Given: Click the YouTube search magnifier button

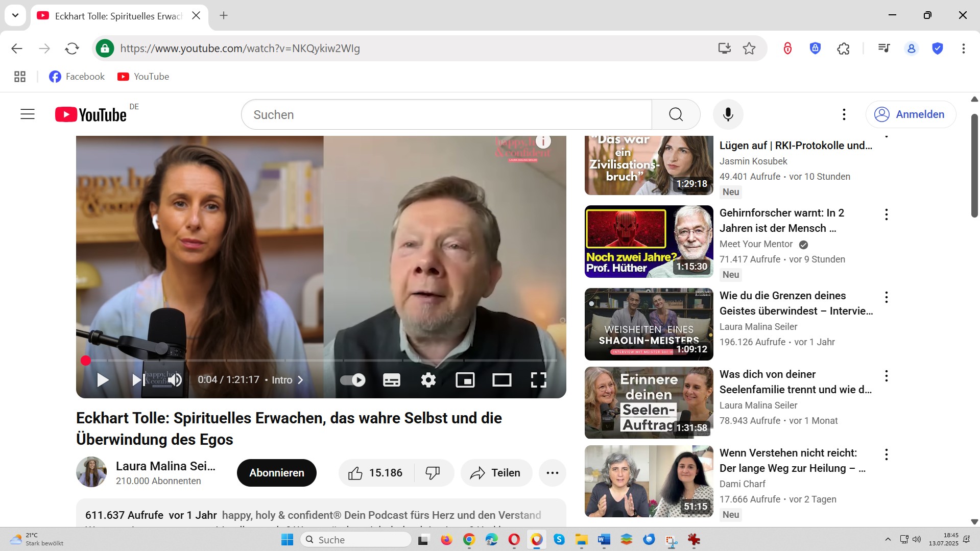Looking at the screenshot, I should tap(676, 114).
